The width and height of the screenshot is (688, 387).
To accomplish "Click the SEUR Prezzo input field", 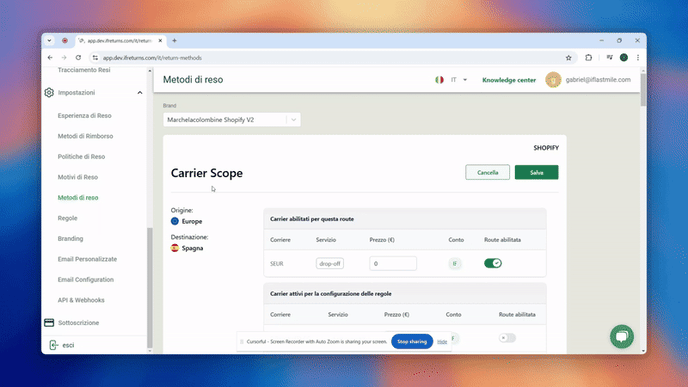I will coord(393,263).
